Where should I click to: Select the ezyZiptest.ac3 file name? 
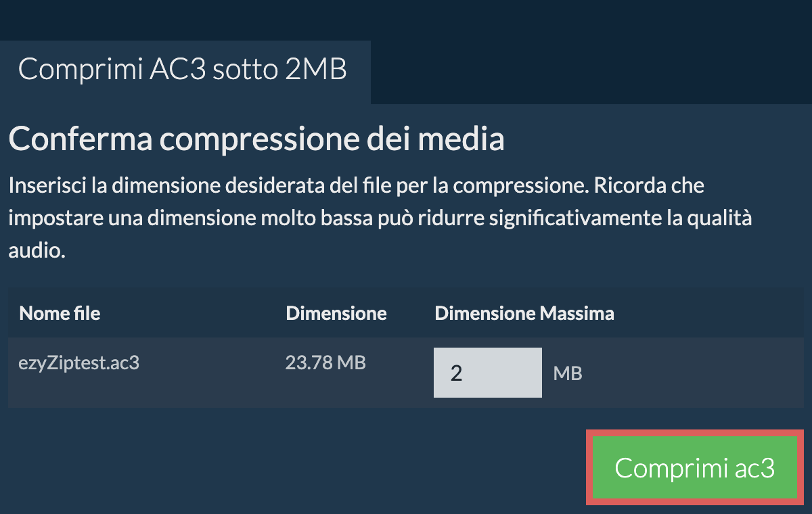click(x=78, y=363)
